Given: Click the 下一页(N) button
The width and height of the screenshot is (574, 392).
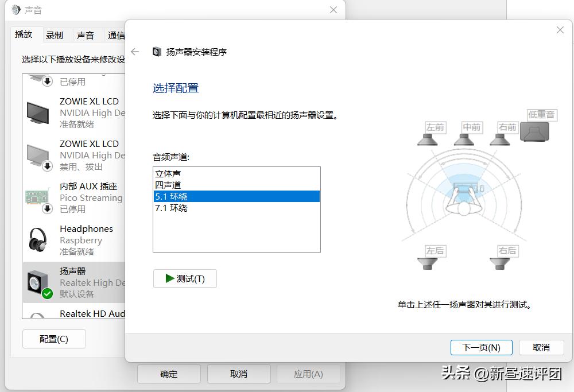Looking at the screenshot, I should point(481,347).
